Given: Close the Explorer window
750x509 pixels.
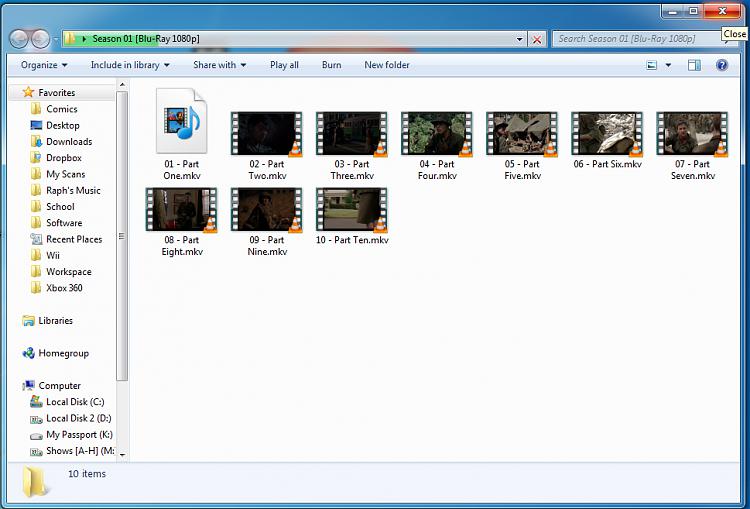Looking at the screenshot, I should click(722, 11).
